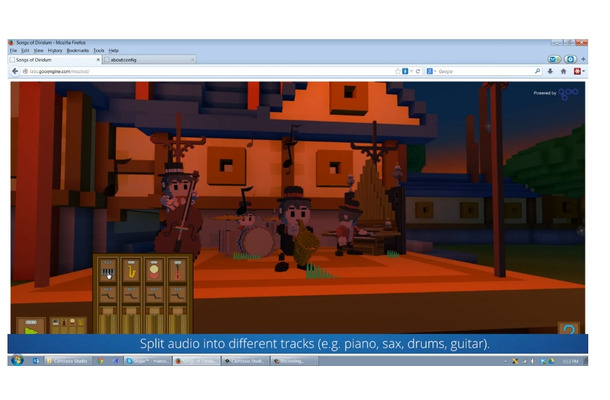Viewport: 610px width, 400px height.
Task: Open the address bar history dropdown arrow
Action: pos(412,71)
